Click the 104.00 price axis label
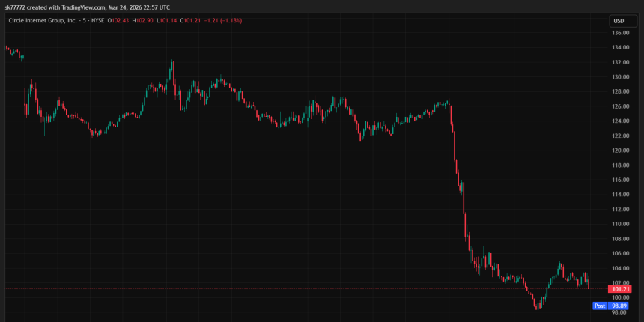The height and width of the screenshot is (322, 644). point(620,268)
